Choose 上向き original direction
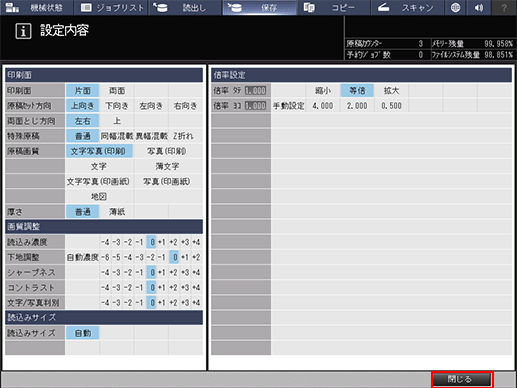This screenshot has width=517, height=388. coord(82,106)
